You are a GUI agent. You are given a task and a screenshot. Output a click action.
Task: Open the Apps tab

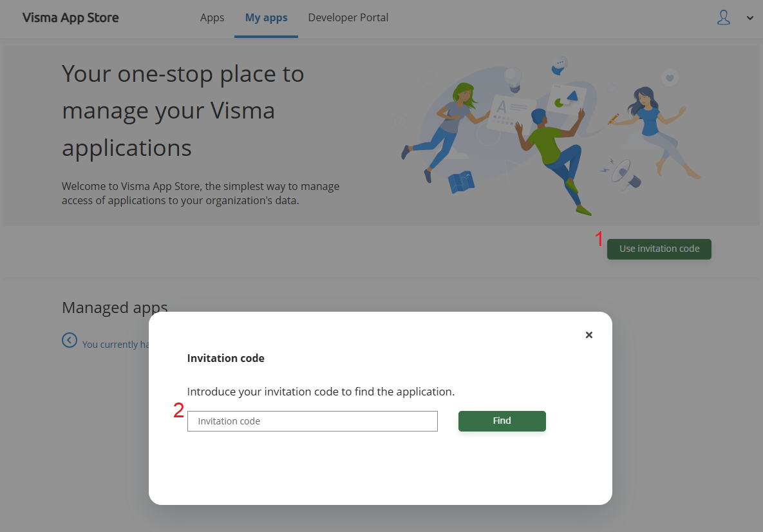point(212,17)
